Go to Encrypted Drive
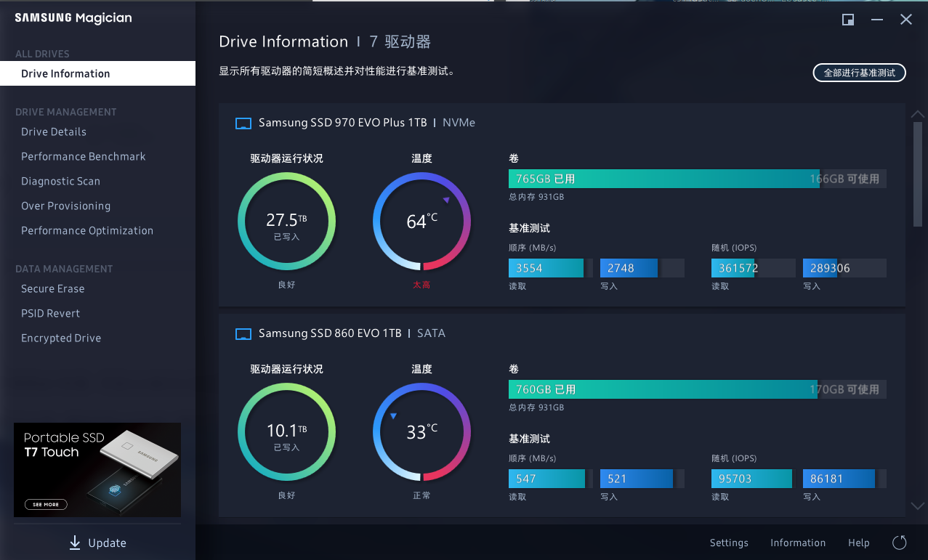The width and height of the screenshot is (928, 560). [61, 338]
